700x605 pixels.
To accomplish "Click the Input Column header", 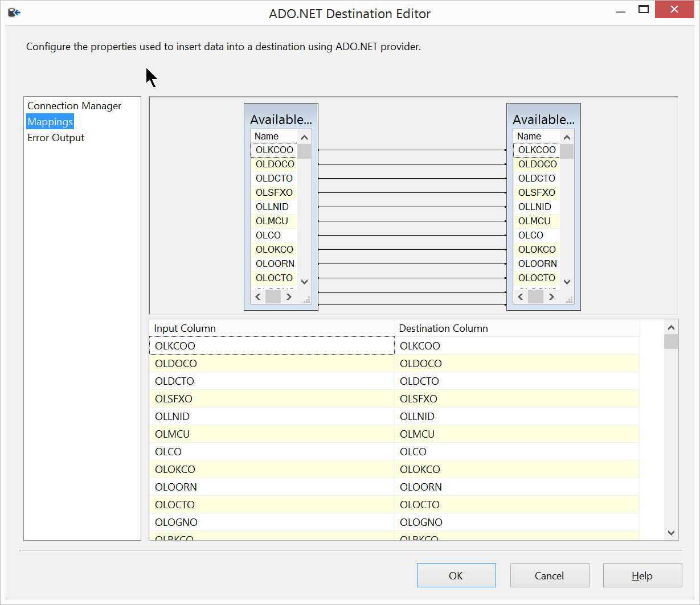I will [272, 328].
